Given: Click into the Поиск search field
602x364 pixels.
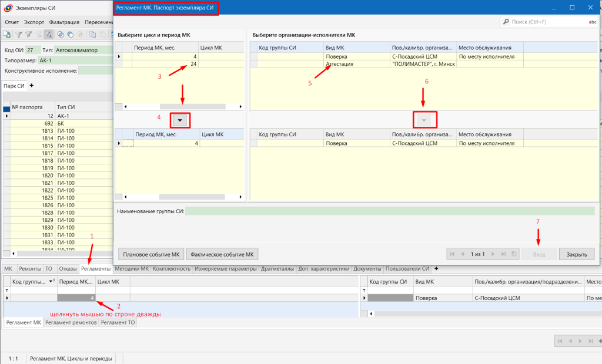Looking at the screenshot, I should (x=549, y=22).
